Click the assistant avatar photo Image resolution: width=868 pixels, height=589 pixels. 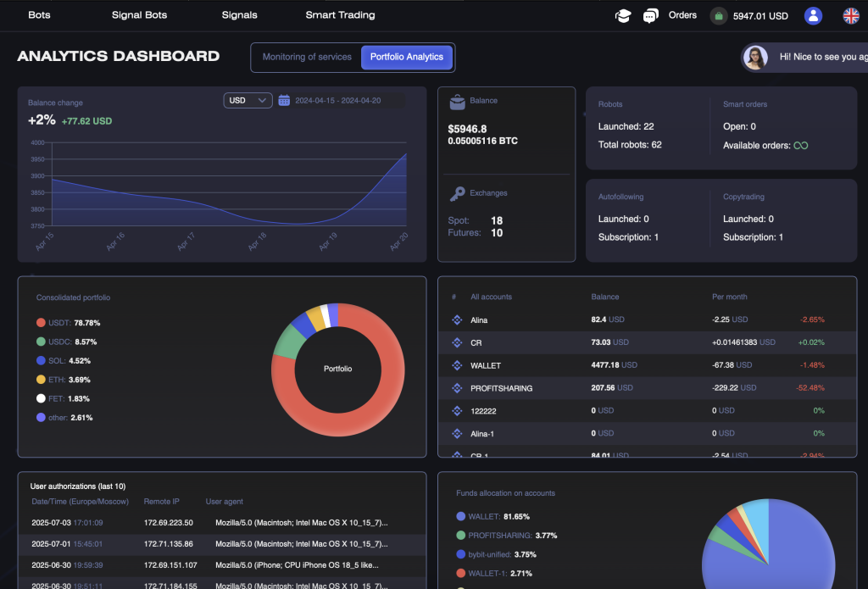tap(755, 57)
